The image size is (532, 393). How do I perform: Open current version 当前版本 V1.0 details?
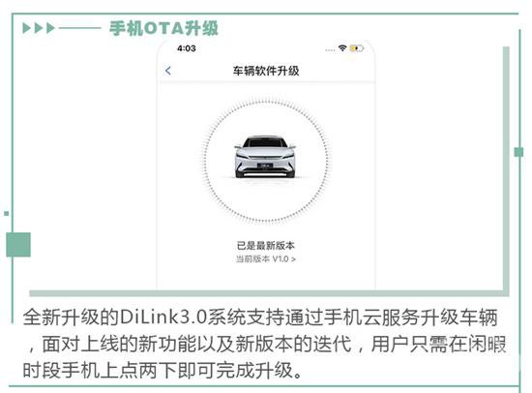[x=266, y=259]
